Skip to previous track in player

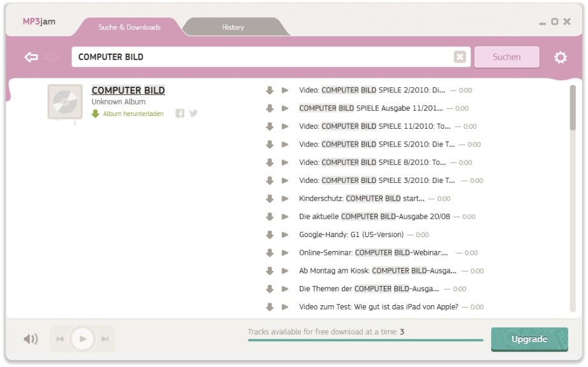point(60,339)
